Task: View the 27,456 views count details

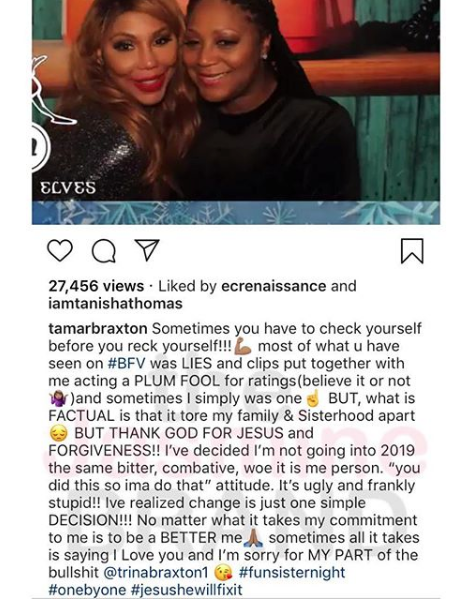Action: tap(96, 286)
